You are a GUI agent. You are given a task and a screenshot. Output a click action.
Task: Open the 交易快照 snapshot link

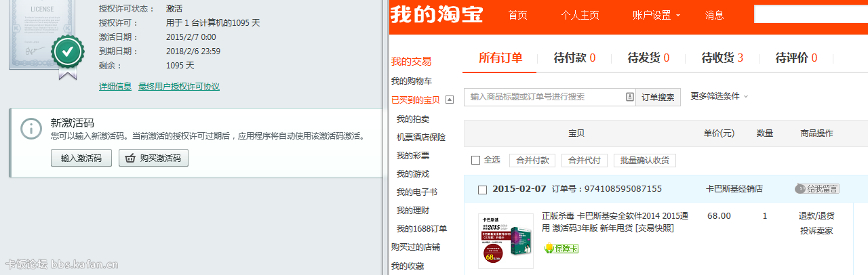(654, 228)
